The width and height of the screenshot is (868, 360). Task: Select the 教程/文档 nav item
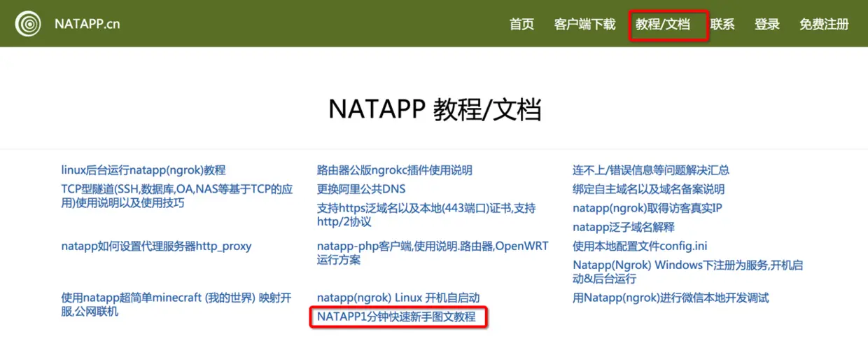(x=663, y=25)
